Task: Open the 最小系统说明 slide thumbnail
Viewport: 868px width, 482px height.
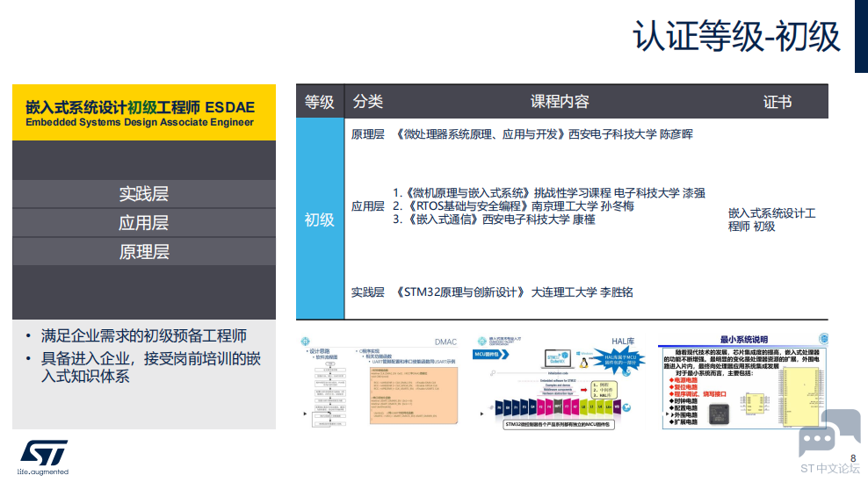Action: click(x=743, y=382)
